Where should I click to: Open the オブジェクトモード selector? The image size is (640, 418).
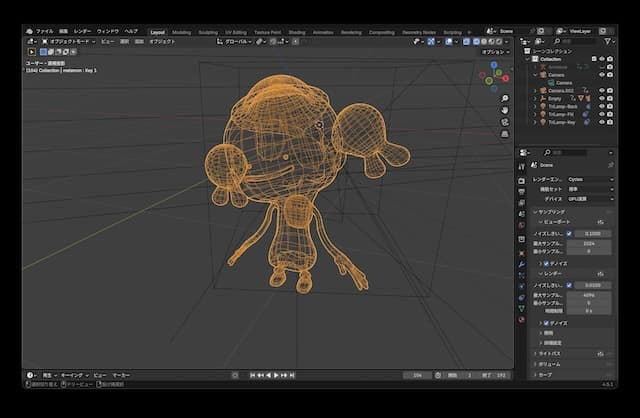70,42
